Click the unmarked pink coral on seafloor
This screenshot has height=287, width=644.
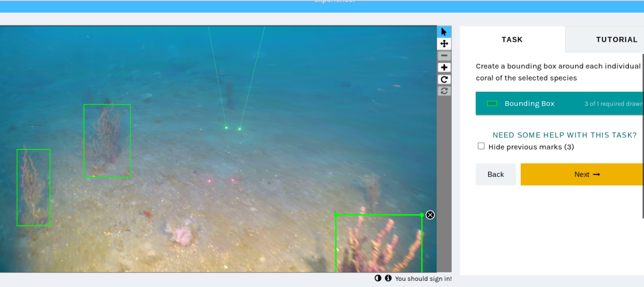coord(182,234)
